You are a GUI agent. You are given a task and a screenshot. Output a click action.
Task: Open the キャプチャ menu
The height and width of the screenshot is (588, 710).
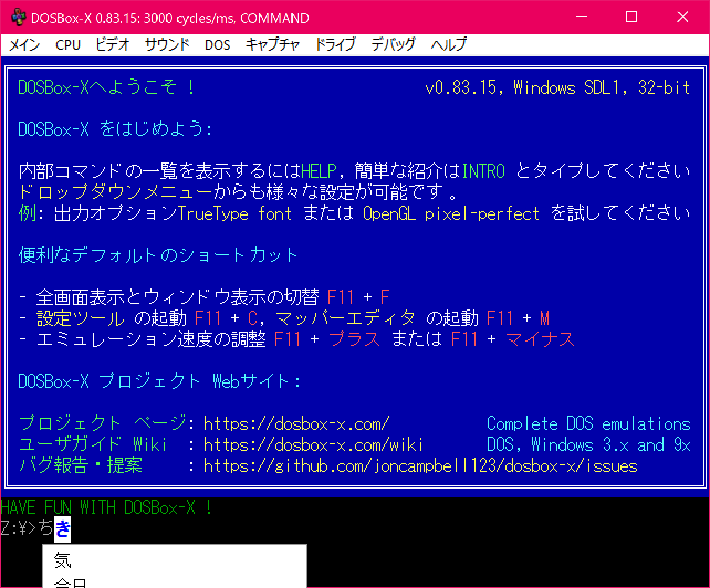coord(273,45)
